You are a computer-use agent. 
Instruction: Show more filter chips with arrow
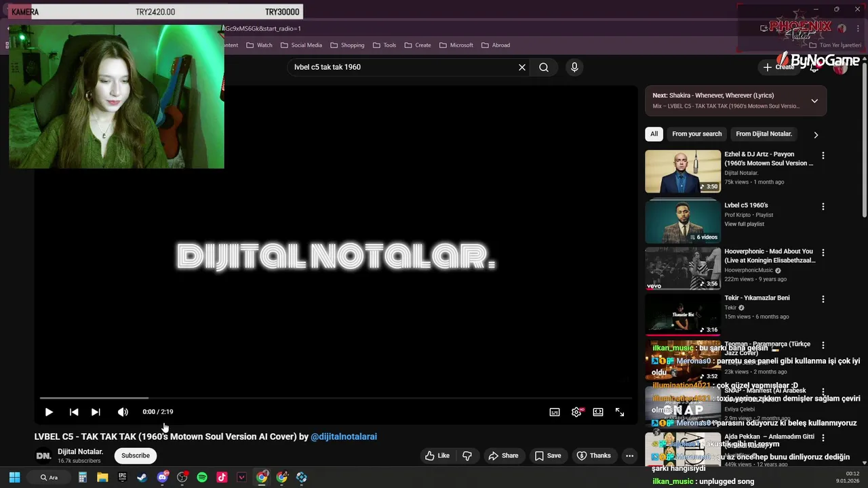(816, 135)
